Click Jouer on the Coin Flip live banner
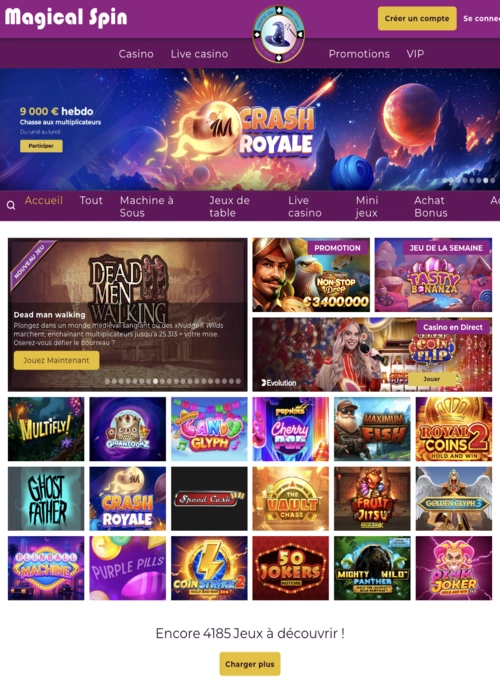The image size is (500, 700). tap(432, 379)
